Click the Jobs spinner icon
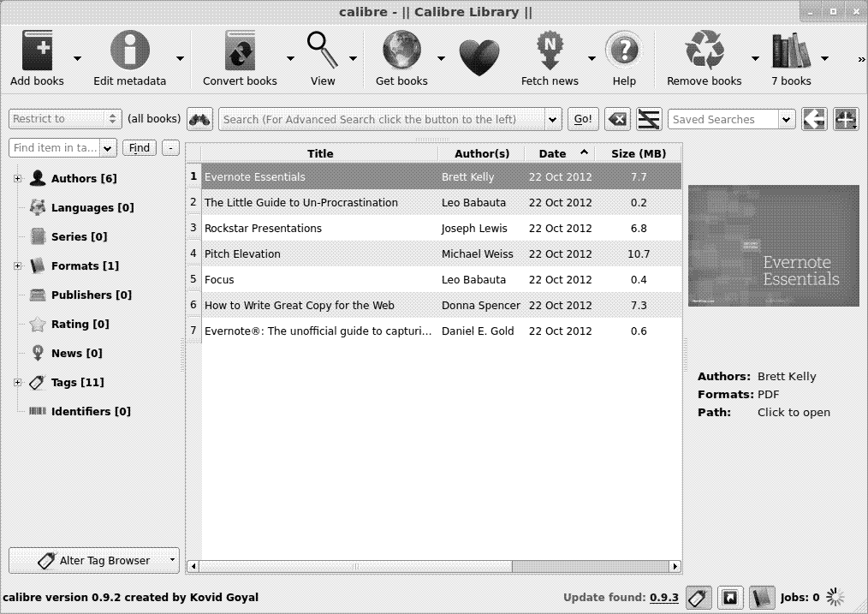Image resolution: width=868 pixels, height=614 pixels. 835,598
